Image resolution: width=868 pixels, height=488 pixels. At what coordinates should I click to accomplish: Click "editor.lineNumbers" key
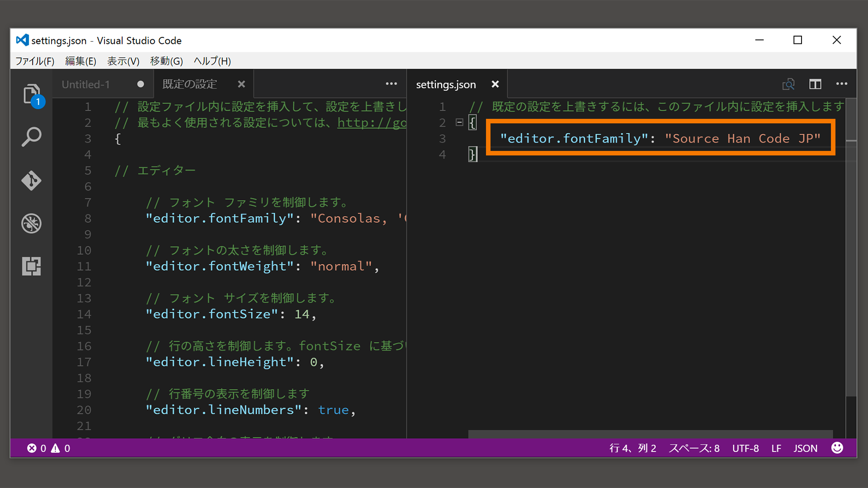pyautogui.click(x=223, y=410)
